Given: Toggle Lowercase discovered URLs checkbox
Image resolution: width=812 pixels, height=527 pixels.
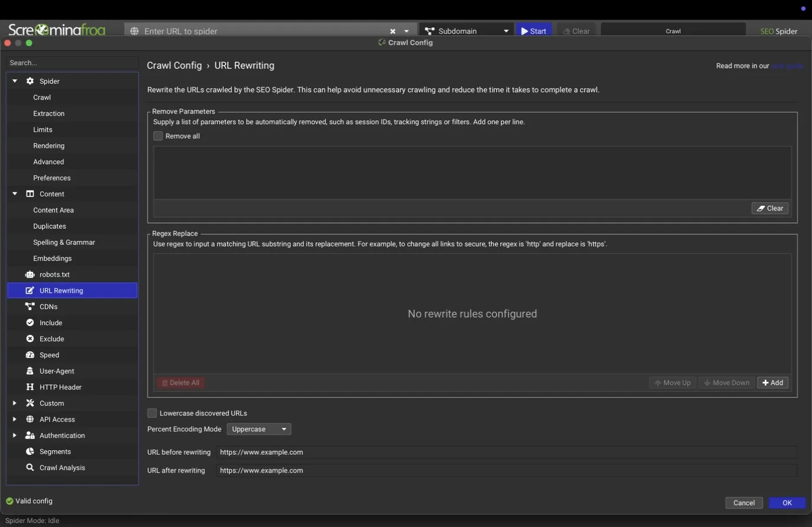Looking at the screenshot, I should coord(152,413).
